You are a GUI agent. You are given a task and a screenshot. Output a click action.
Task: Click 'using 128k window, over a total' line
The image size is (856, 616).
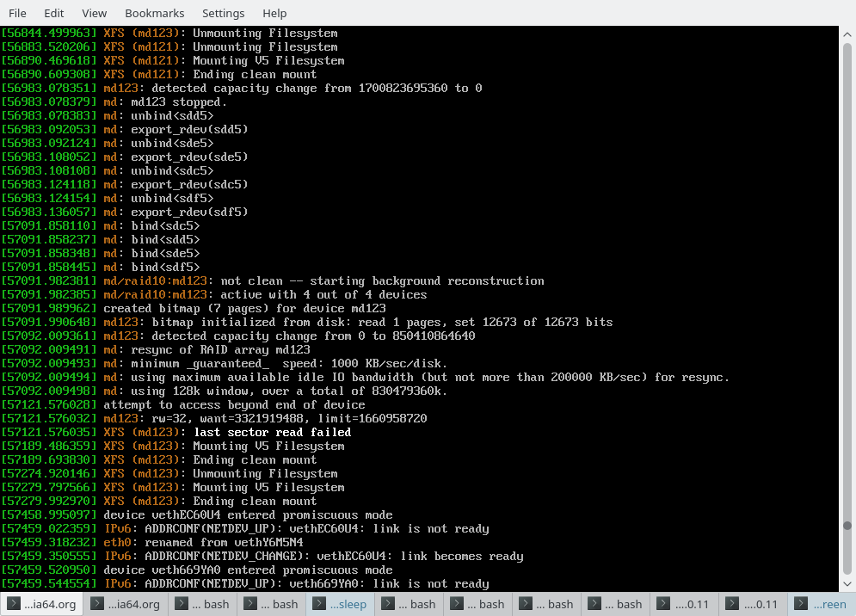[x=224, y=391]
